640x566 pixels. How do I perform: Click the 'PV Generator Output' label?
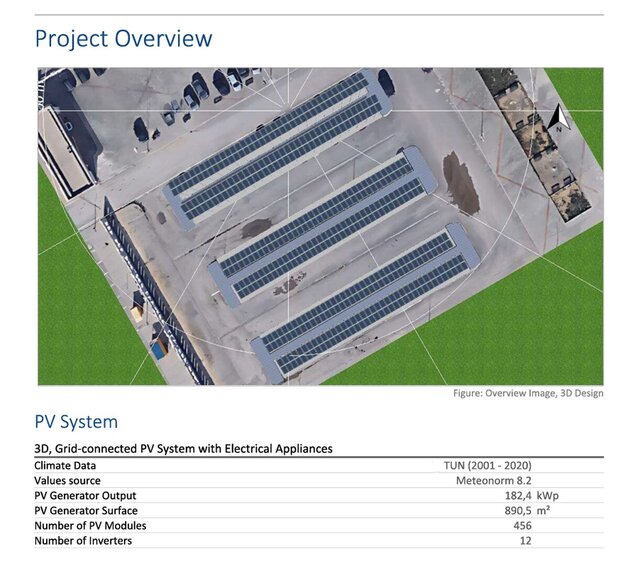point(85,496)
